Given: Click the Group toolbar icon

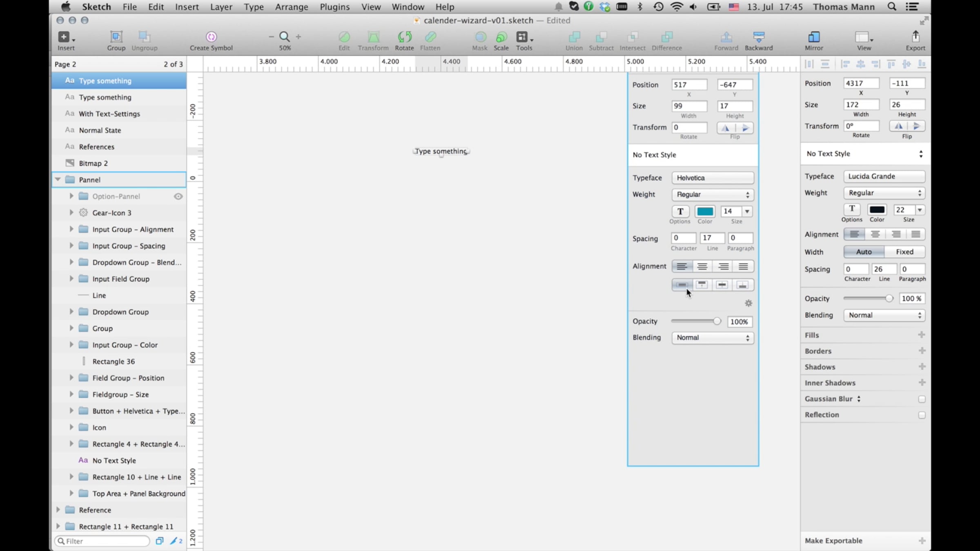Looking at the screenshot, I should (116, 37).
